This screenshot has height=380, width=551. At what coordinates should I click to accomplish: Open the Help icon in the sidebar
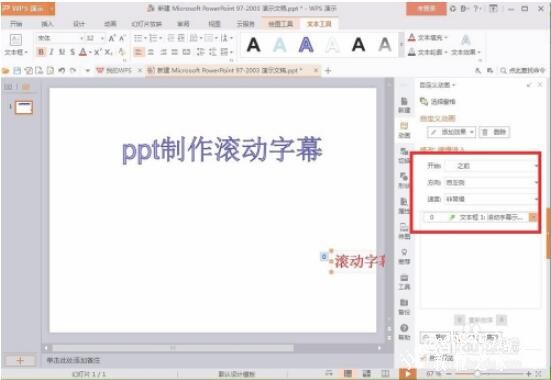[404, 332]
